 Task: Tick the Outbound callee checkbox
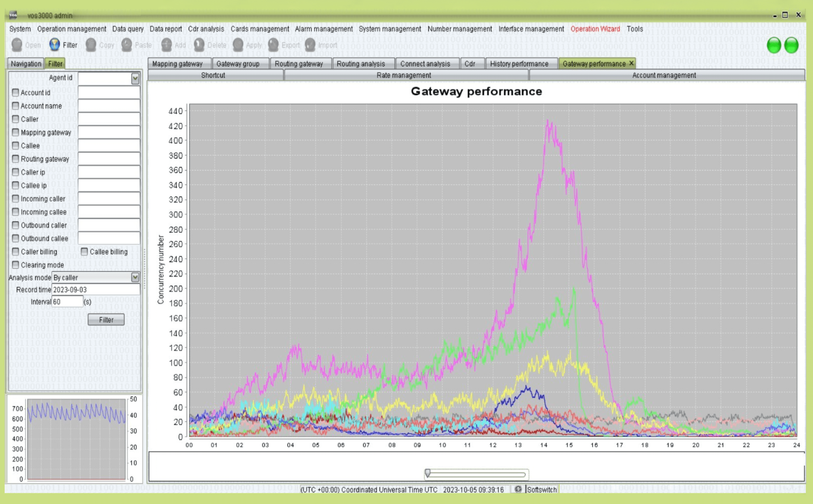pos(15,238)
